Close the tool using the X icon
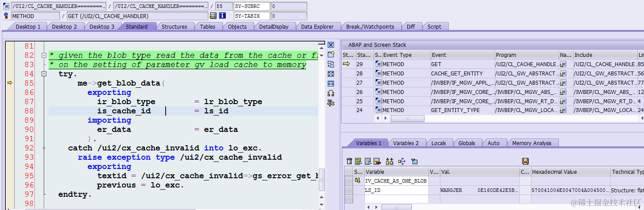Image resolution: width=644 pixels, height=210 pixels. [x=331, y=45]
